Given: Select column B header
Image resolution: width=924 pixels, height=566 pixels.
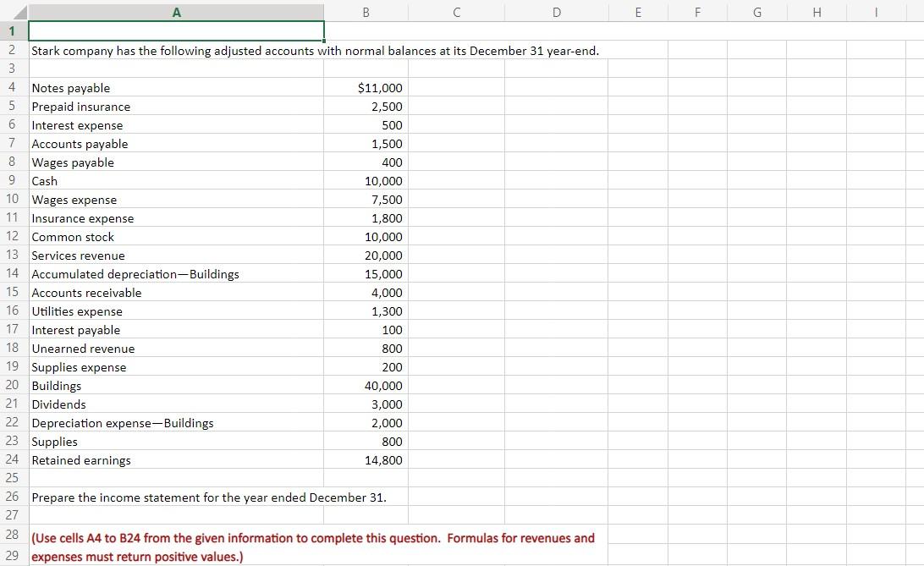Looking at the screenshot, I should click(x=366, y=12).
